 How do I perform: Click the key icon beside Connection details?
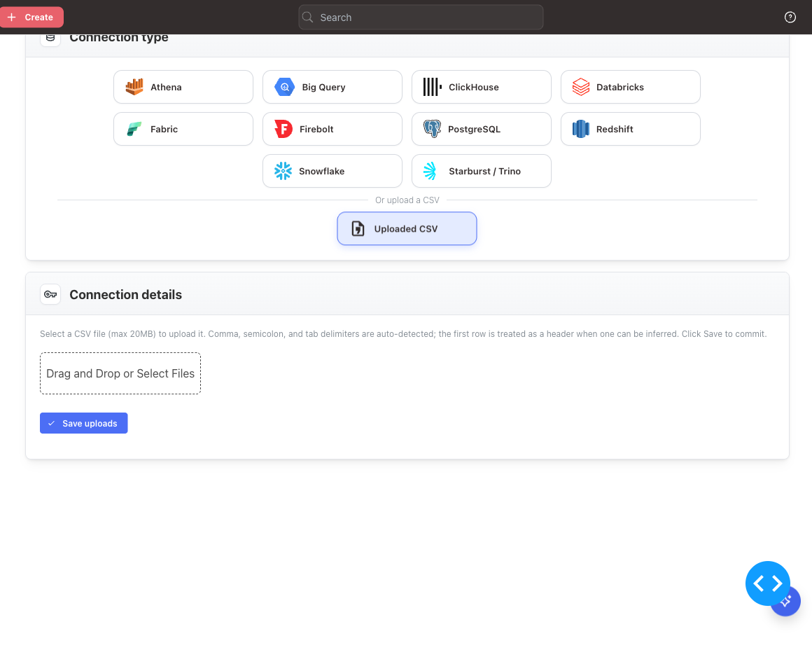[x=50, y=294]
